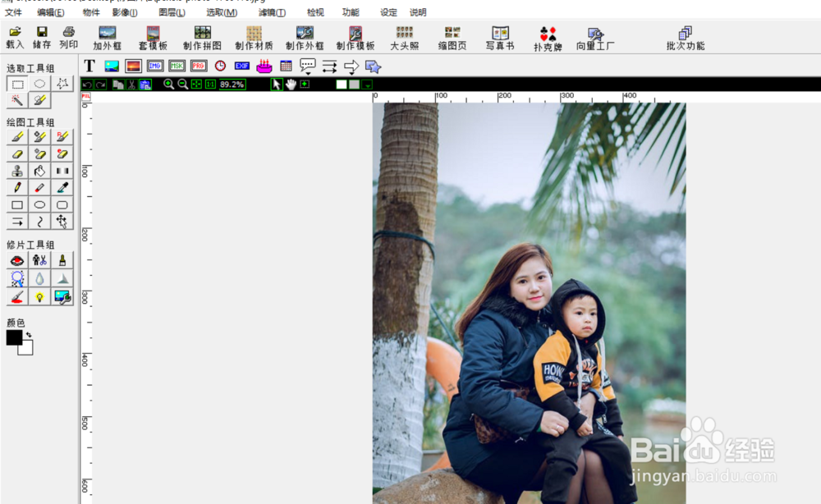Select the star-shaped polygon selection tool

62,84
